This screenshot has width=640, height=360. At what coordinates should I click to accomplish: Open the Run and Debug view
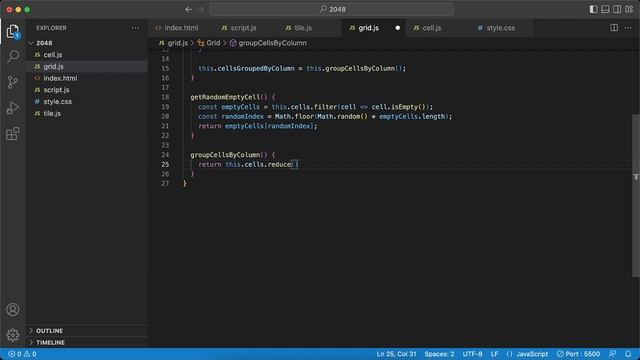tap(13, 108)
